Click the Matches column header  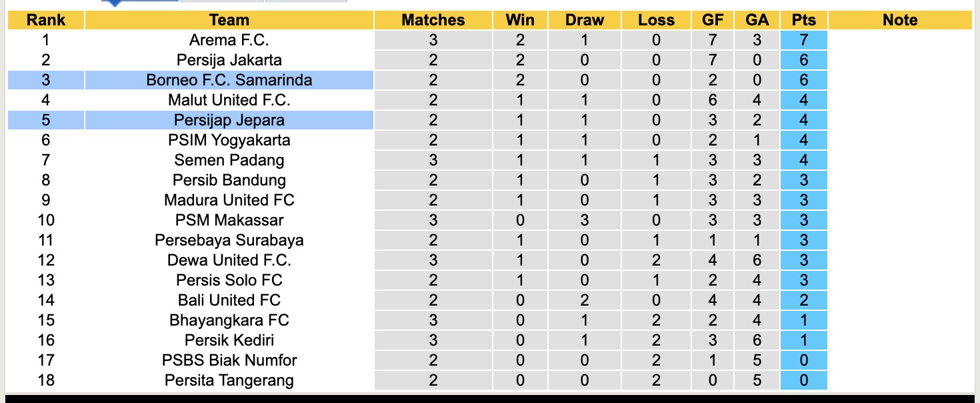(433, 20)
